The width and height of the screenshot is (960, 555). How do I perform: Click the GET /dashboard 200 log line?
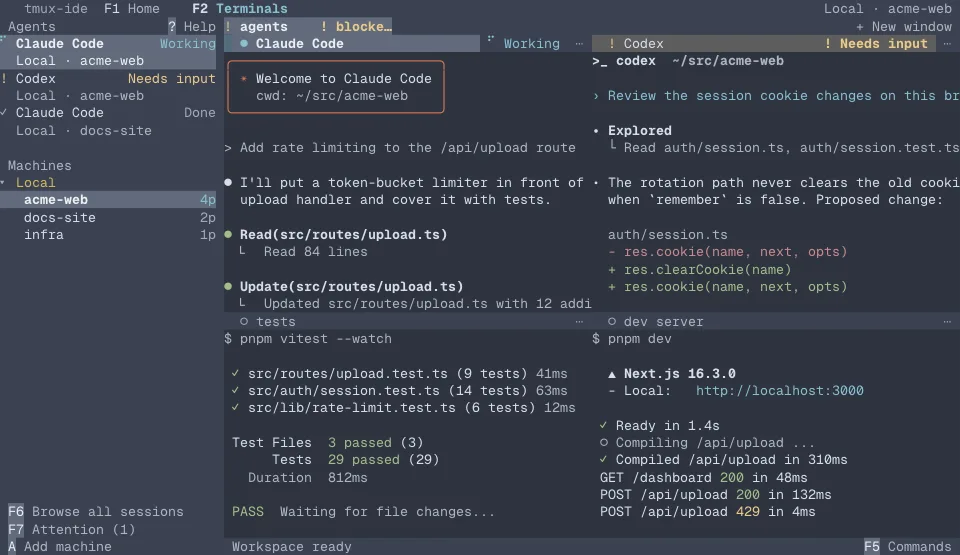pyautogui.click(x=703, y=477)
